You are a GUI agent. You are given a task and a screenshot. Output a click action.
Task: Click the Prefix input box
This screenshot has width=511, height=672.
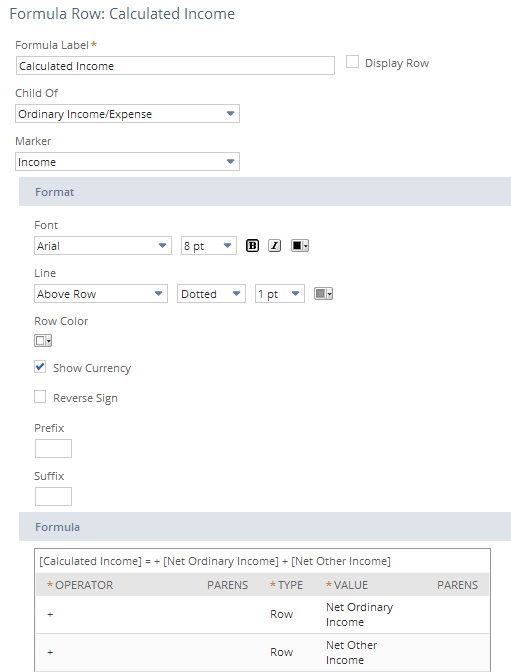(x=53, y=448)
